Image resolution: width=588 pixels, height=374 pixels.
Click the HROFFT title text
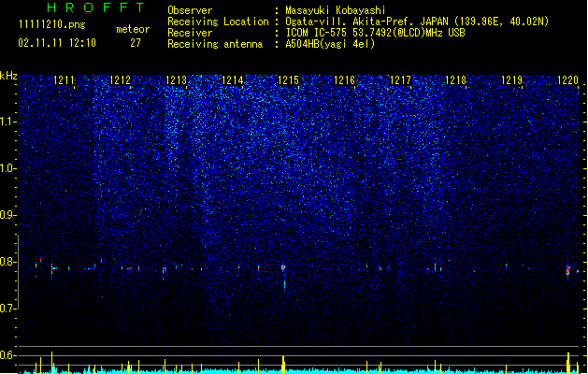(95, 7)
